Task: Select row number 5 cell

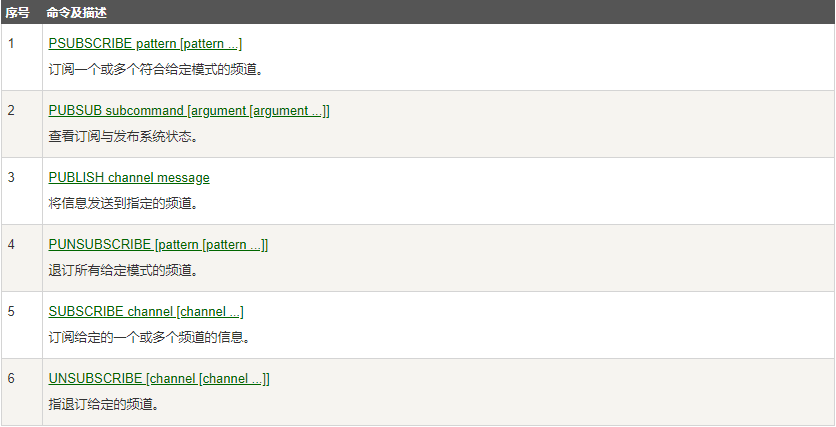Action: (x=21, y=325)
